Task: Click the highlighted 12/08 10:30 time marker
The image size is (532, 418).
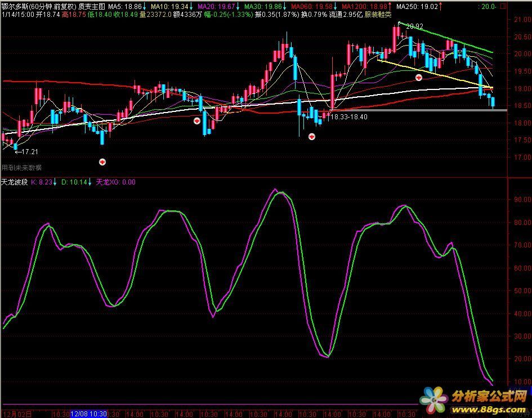Action: point(88,414)
